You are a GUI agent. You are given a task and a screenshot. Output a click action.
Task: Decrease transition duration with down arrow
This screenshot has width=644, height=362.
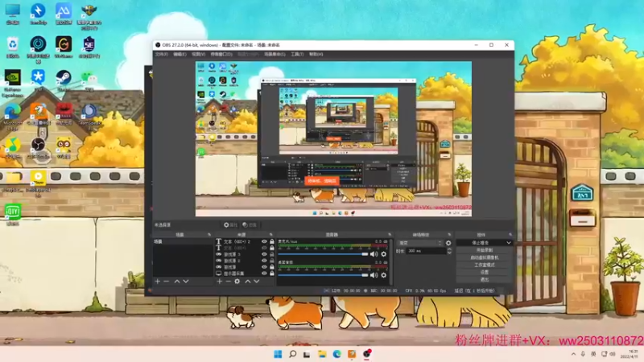point(449,253)
